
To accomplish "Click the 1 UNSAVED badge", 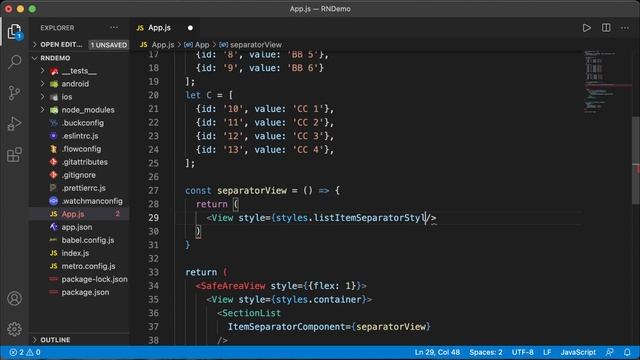I will tap(109, 45).
